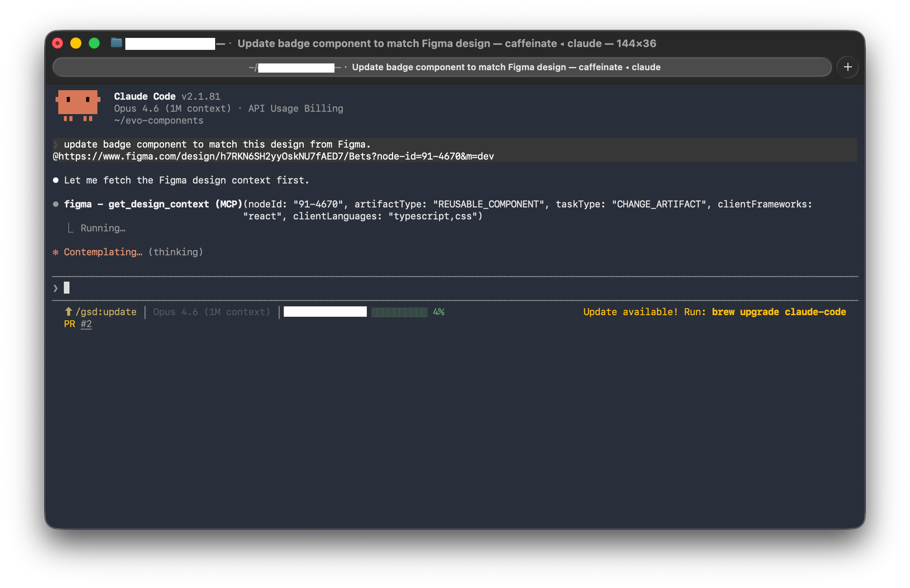Select the terminal tab titled Update badge component
The width and height of the screenshot is (910, 588).
[442, 67]
